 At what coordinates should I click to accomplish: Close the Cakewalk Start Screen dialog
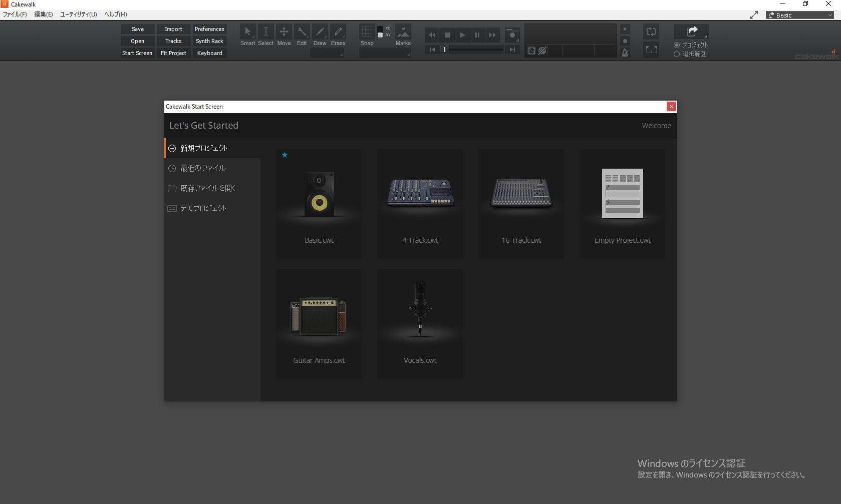click(x=671, y=106)
